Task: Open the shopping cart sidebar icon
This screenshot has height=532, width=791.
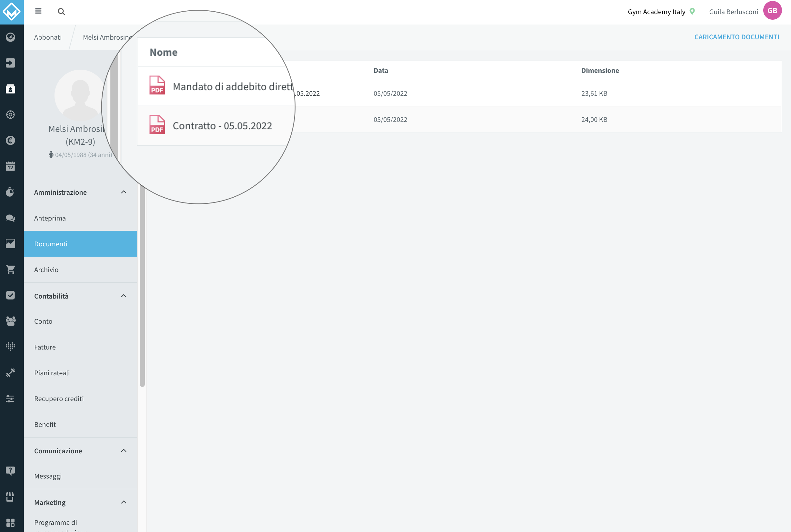Action: coord(11,270)
